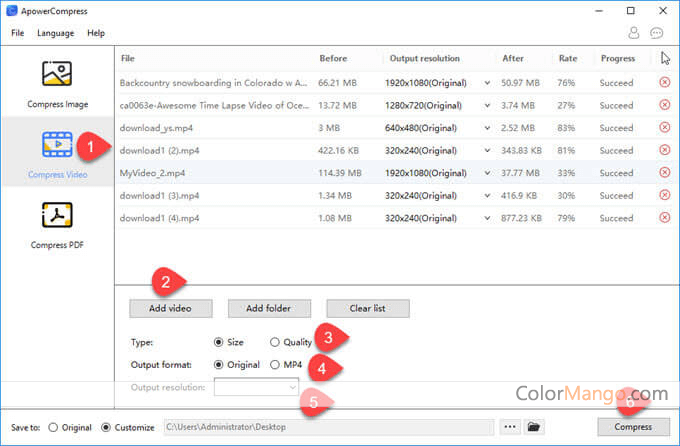Select the Compress Video sidebar icon

pyautogui.click(x=57, y=146)
